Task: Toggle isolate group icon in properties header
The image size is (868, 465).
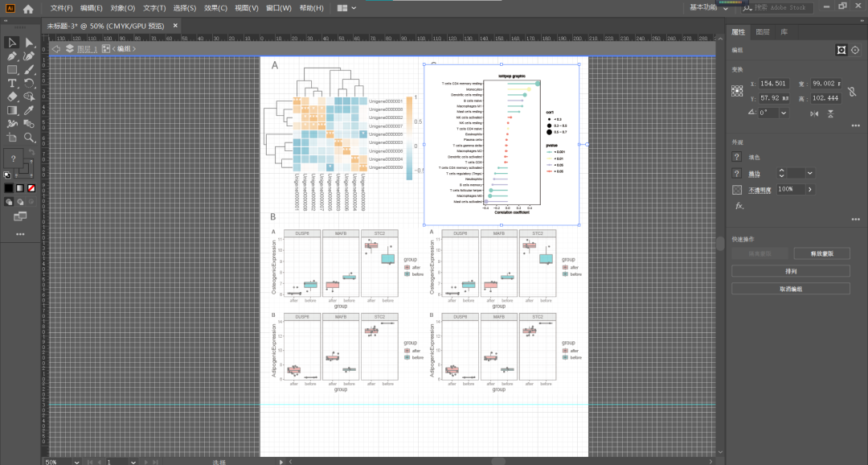Action: 841,50
